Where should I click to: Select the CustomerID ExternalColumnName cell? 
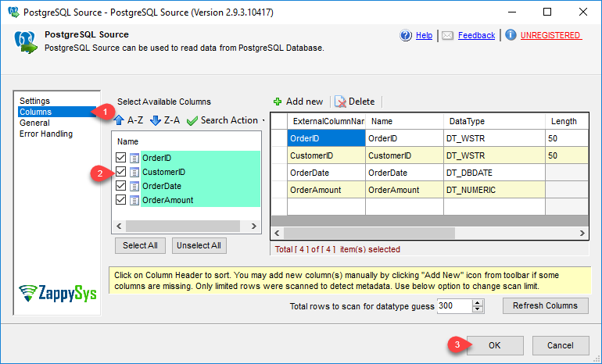[326, 155]
